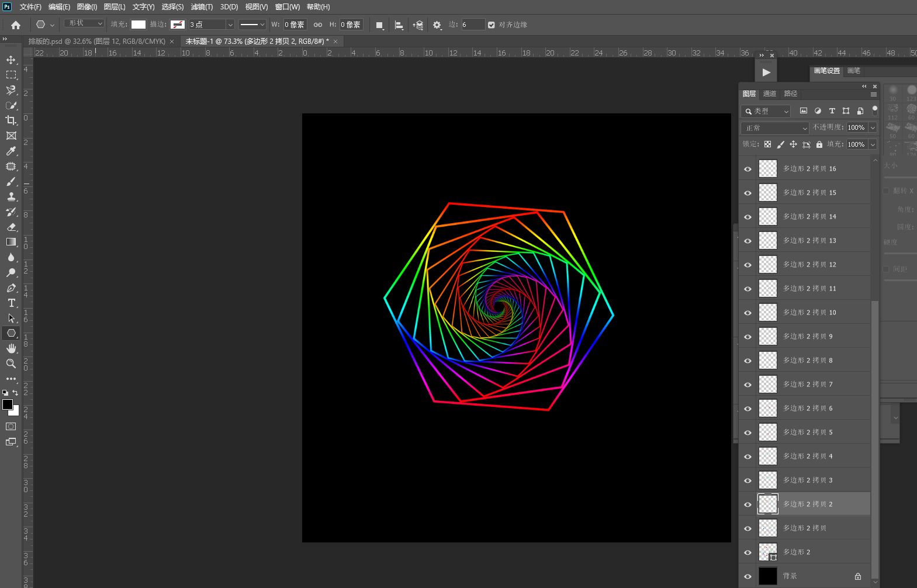Open the 滤镜(T) menu
Screen dimensions: 917x588
202,7
